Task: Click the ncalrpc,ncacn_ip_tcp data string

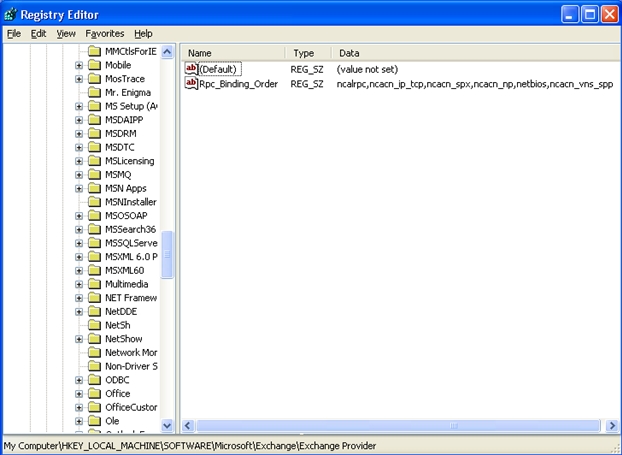Action: click(475, 84)
